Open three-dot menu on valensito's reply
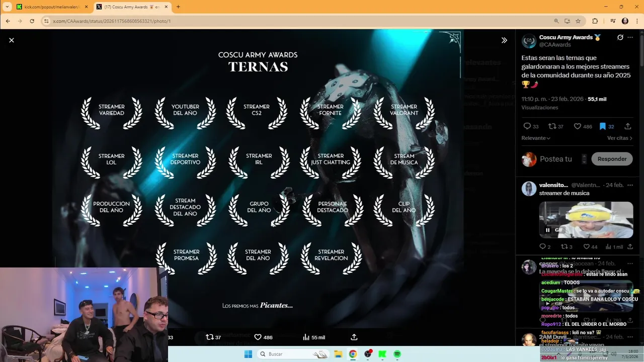This screenshot has height=362, width=644. (x=630, y=185)
